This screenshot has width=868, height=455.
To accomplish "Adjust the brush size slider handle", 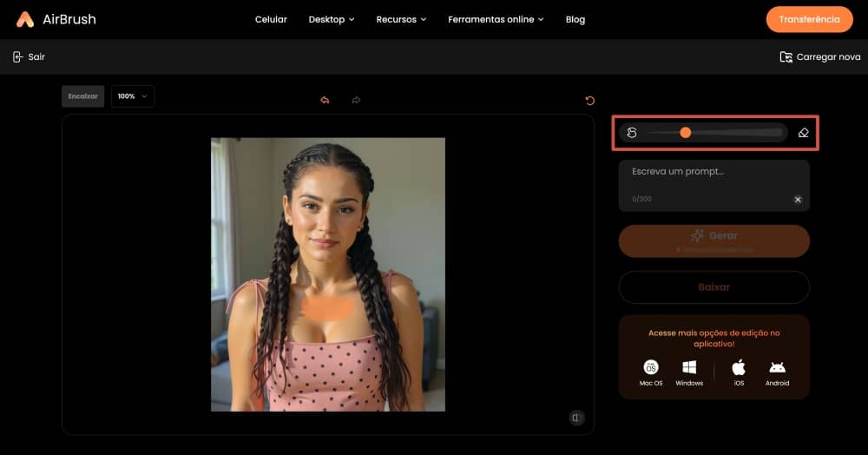I will pos(686,133).
